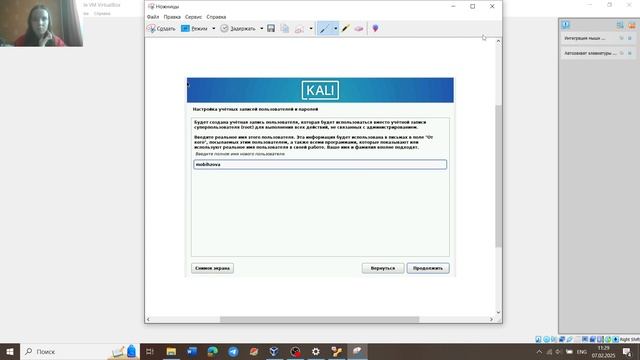Open Task View from the taskbar
Screen dimensions: 640x360
pyautogui.click(x=150, y=351)
